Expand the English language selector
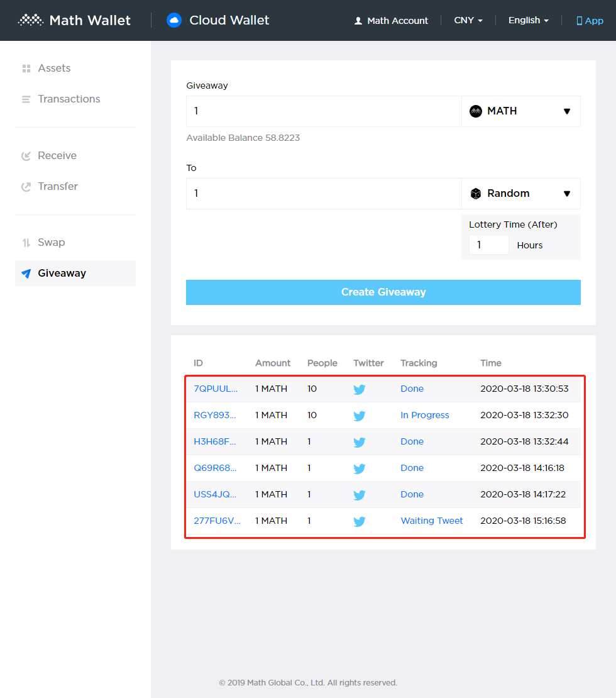616x698 pixels. (528, 20)
